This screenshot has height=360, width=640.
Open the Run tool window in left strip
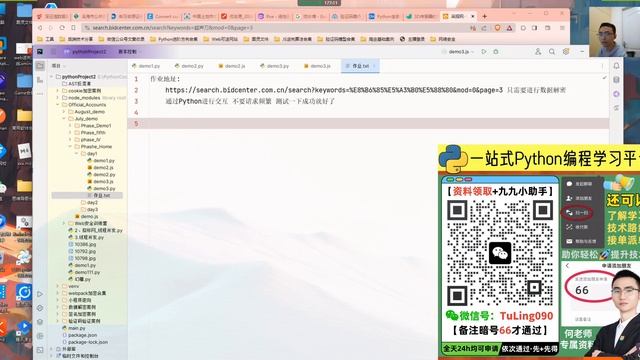click(40, 294)
